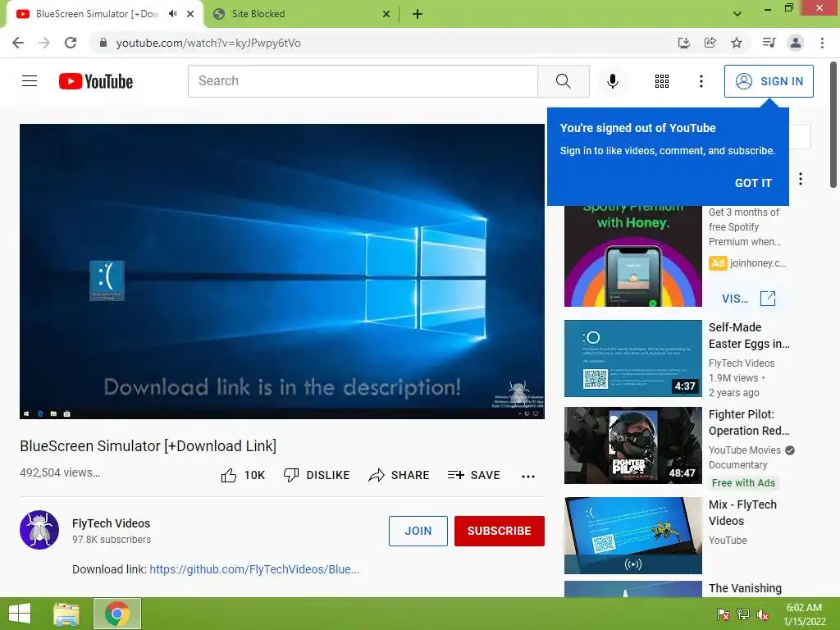The image size is (840, 630).
Task: Click the 492,504 views text
Action: pos(60,472)
